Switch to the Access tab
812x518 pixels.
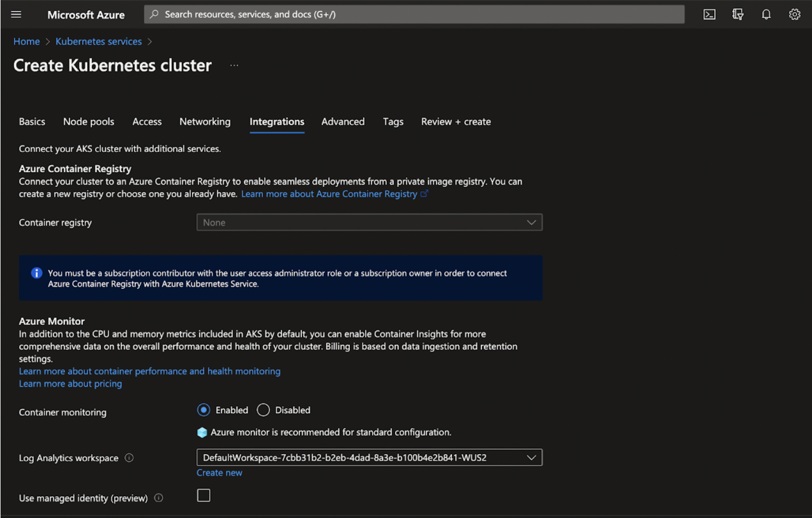click(x=147, y=122)
